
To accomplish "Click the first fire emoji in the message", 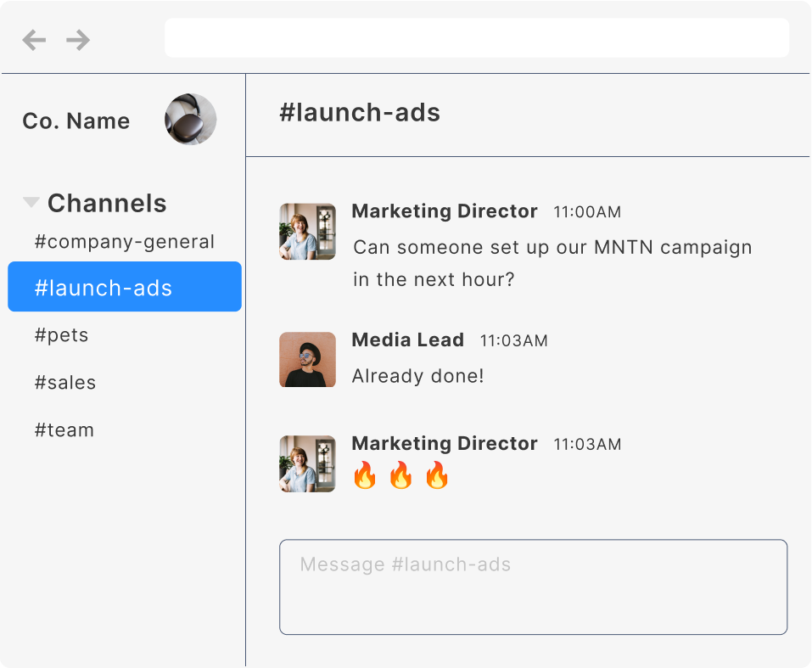I will click(x=365, y=475).
